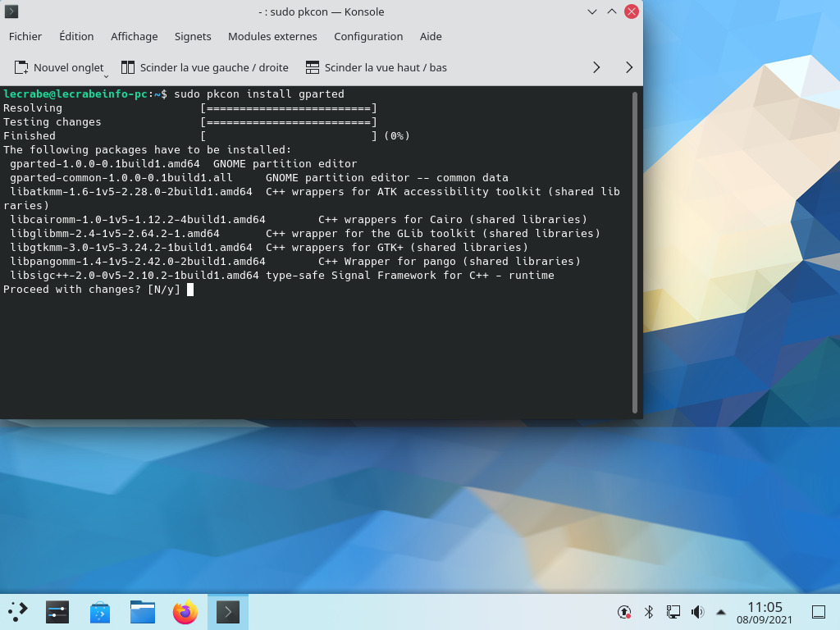Select the Konsole taskbar entry
Viewport: 840px width, 630px height.
[x=228, y=612]
